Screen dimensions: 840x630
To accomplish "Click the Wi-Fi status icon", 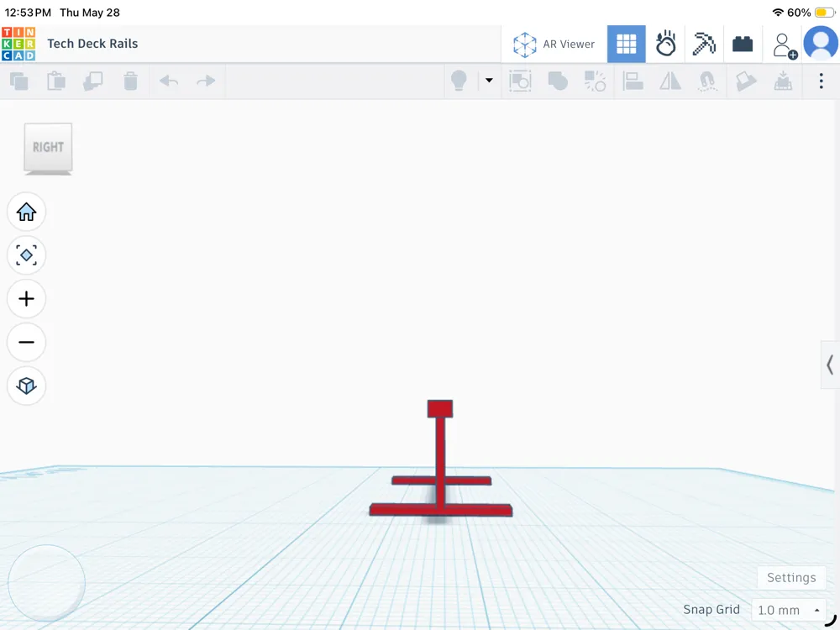I will pyautogui.click(x=778, y=13).
